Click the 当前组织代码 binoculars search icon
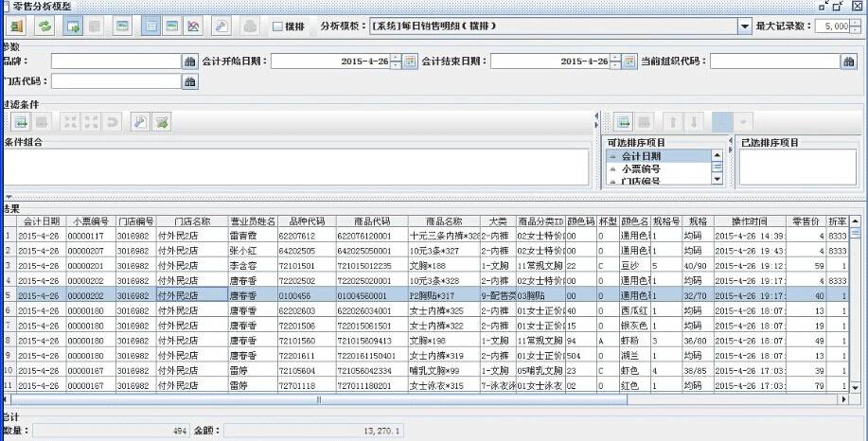 [x=849, y=62]
